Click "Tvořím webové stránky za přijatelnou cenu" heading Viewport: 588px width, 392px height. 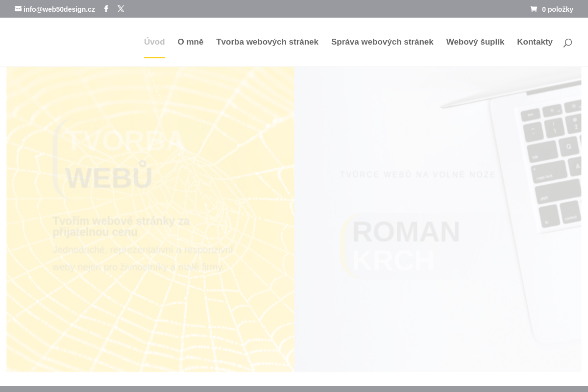121,226
